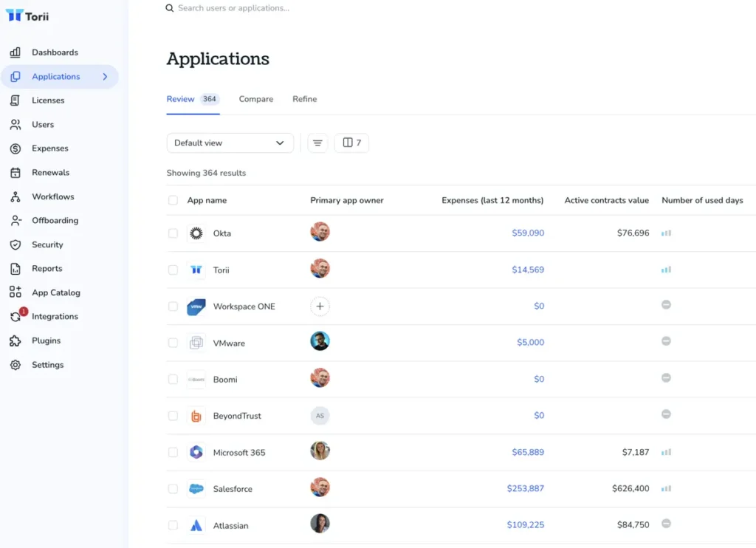This screenshot has width=756, height=548.
Task: Open the Licenses section
Action: pos(48,100)
